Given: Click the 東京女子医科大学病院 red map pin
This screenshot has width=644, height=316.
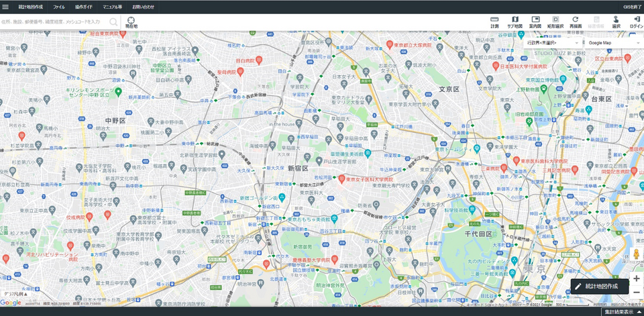Looking at the screenshot, I should tap(341, 178).
